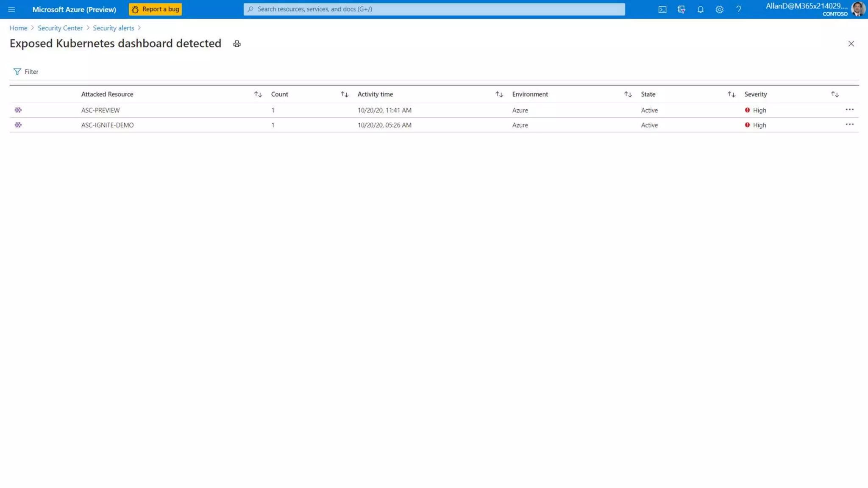This screenshot has width=868, height=488.
Task: Open portal settings gear
Action: (719, 9)
